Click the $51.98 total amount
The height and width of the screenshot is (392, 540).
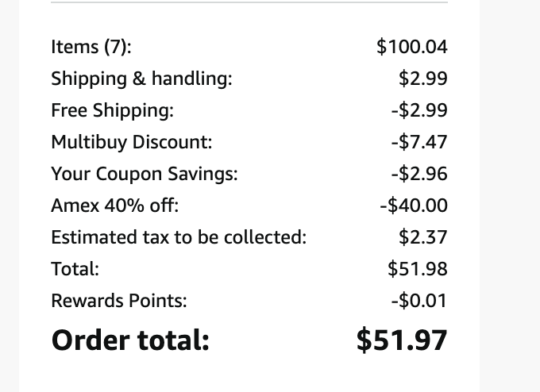coord(418,269)
